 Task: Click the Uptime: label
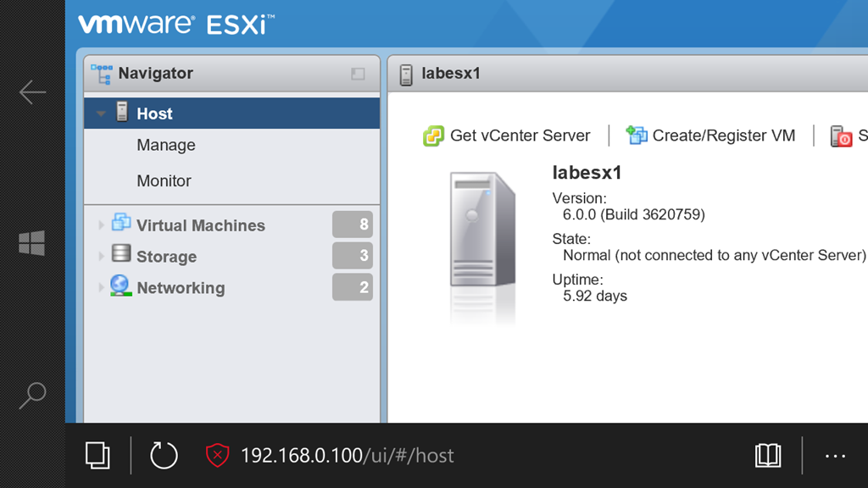577,280
